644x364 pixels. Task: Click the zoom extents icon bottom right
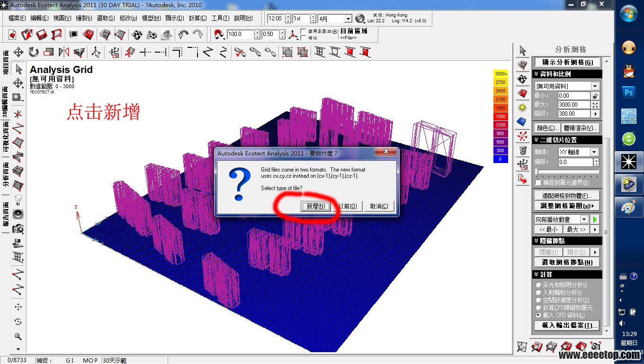point(522,346)
